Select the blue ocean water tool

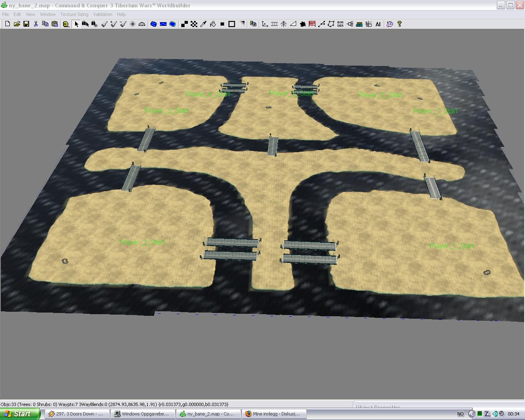click(x=173, y=24)
